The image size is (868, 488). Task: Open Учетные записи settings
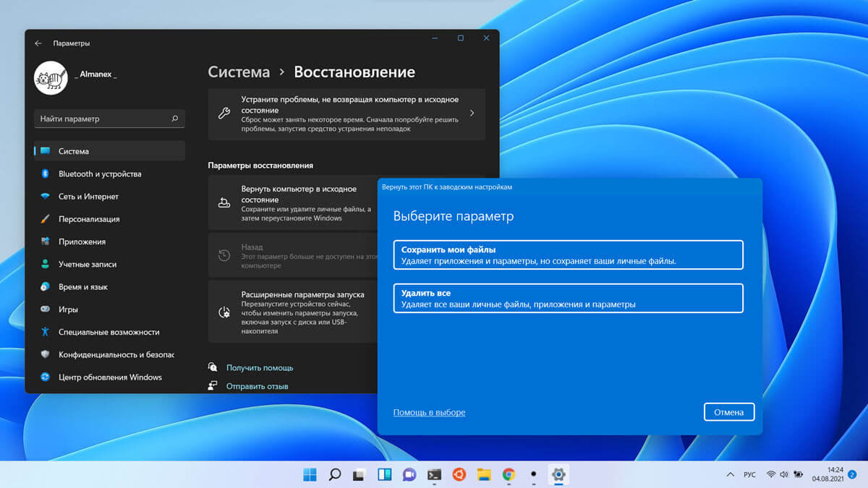(x=109, y=264)
